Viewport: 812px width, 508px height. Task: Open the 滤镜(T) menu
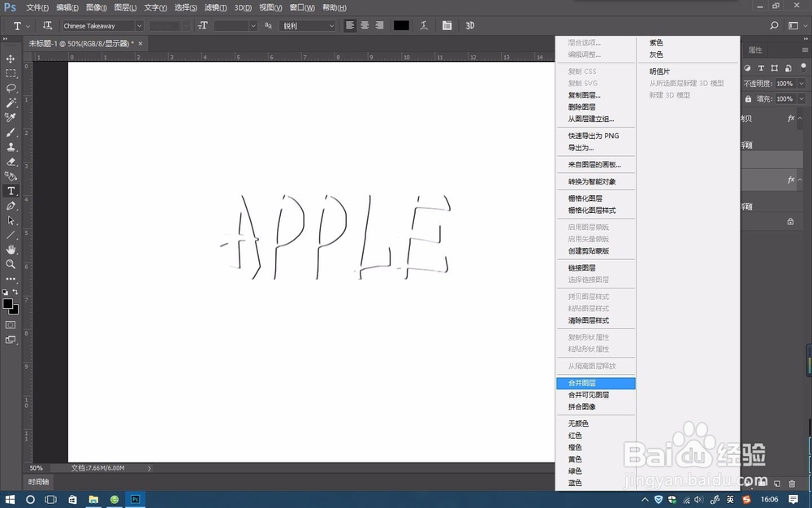tap(215, 8)
